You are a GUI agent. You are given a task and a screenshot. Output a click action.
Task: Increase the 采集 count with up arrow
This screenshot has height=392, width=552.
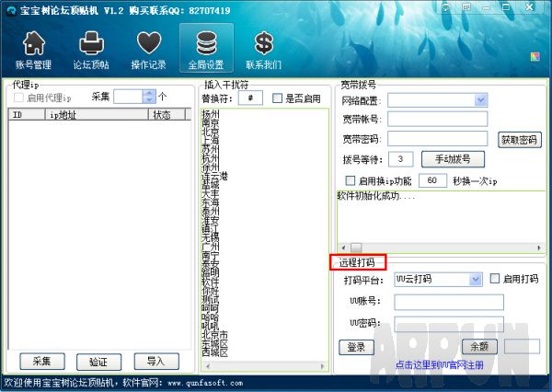pos(149,93)
